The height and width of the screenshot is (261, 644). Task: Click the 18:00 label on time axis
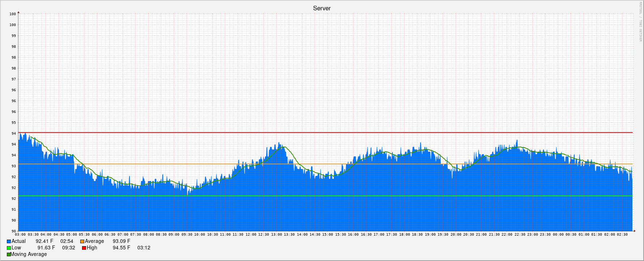coord(404,235)
